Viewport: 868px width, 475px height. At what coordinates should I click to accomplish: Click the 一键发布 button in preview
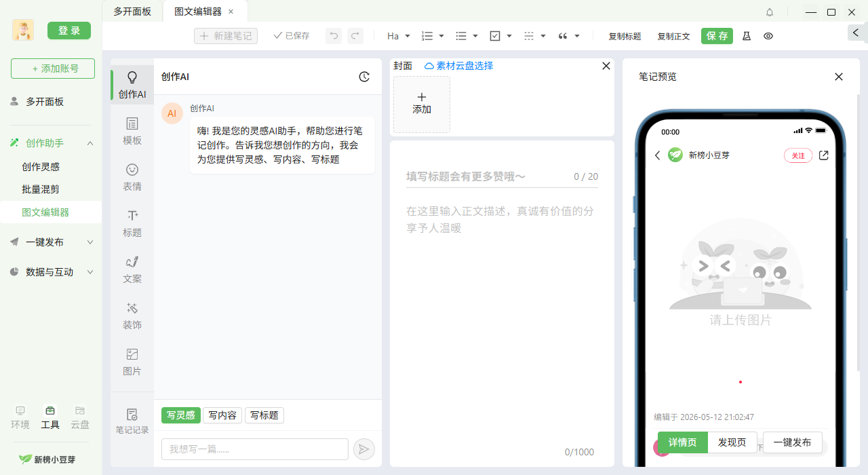(x=792, y=442)
